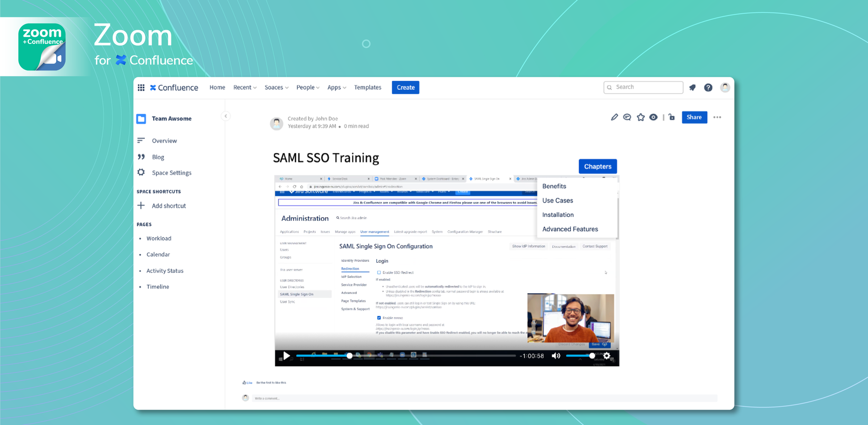Click Team Awsome space icon
The height and width of the screenshot is (425, 868).
coord(141,119)
